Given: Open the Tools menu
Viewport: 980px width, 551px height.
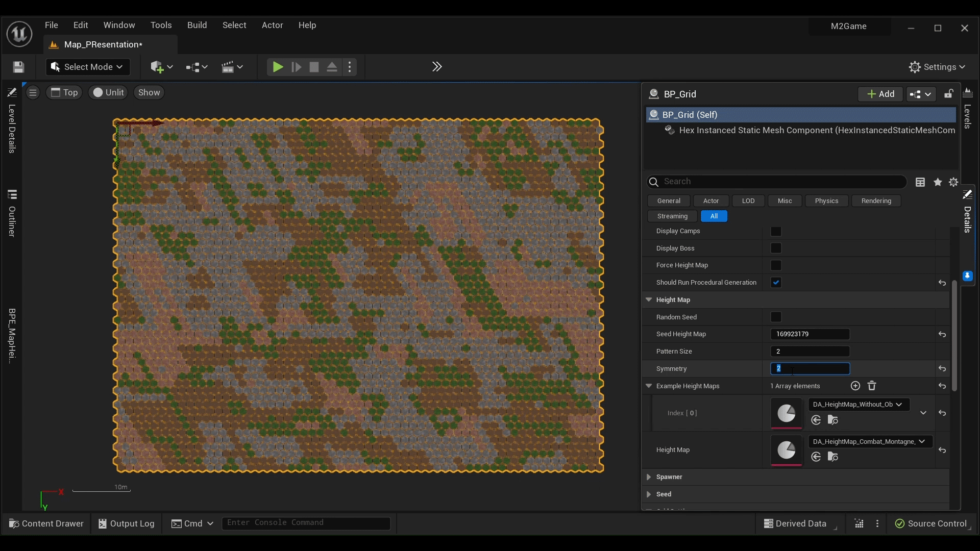Looking at the screenshot, I should click(x=161, y=25).
